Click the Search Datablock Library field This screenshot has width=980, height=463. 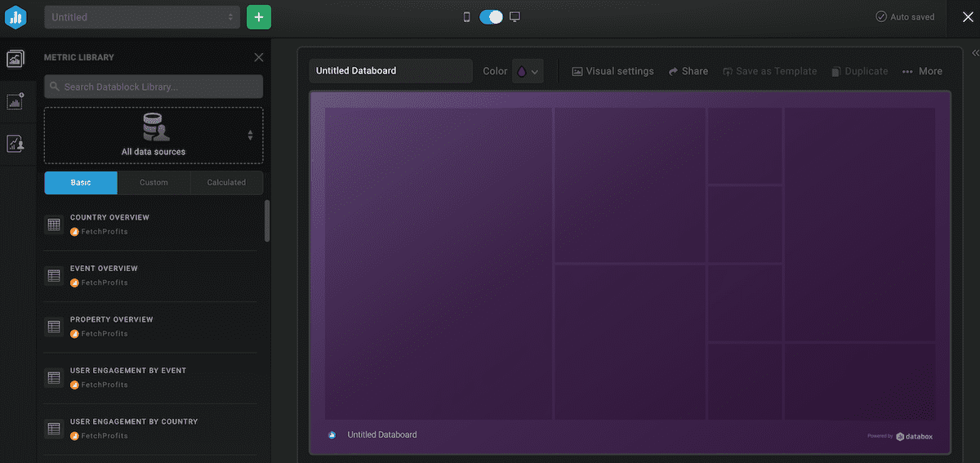tap(154, 87)
